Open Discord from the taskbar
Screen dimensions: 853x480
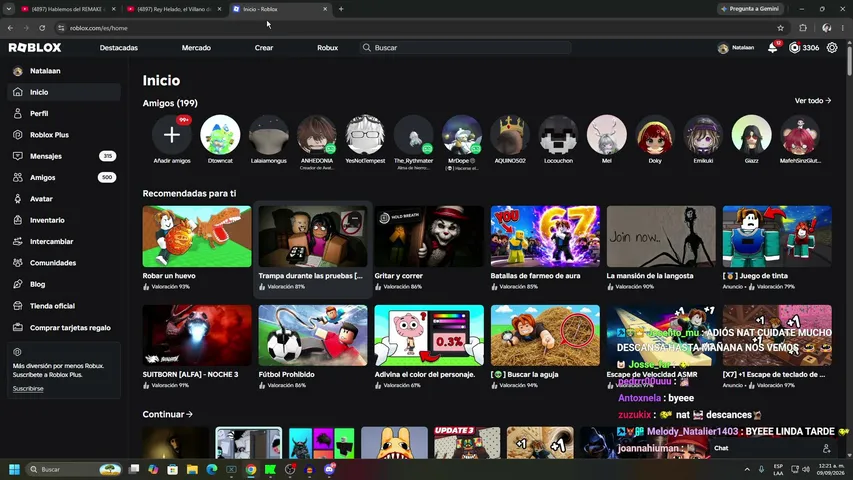coord(329,469)
